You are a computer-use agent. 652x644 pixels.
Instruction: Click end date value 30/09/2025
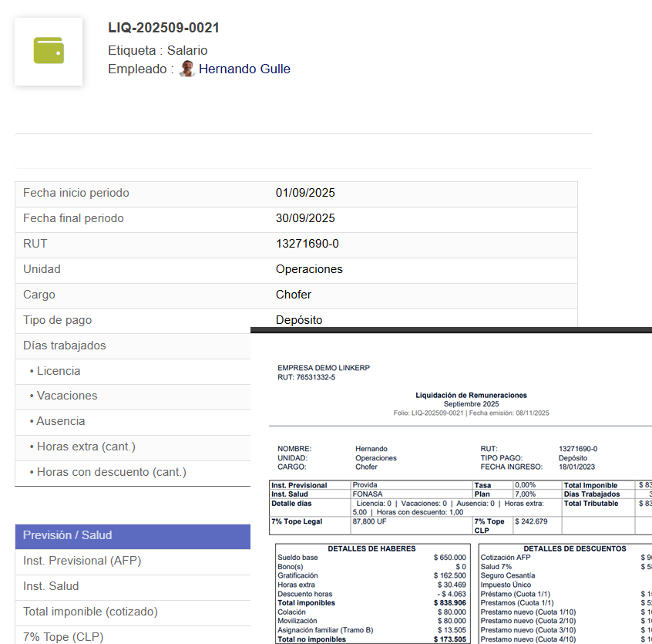305,218
